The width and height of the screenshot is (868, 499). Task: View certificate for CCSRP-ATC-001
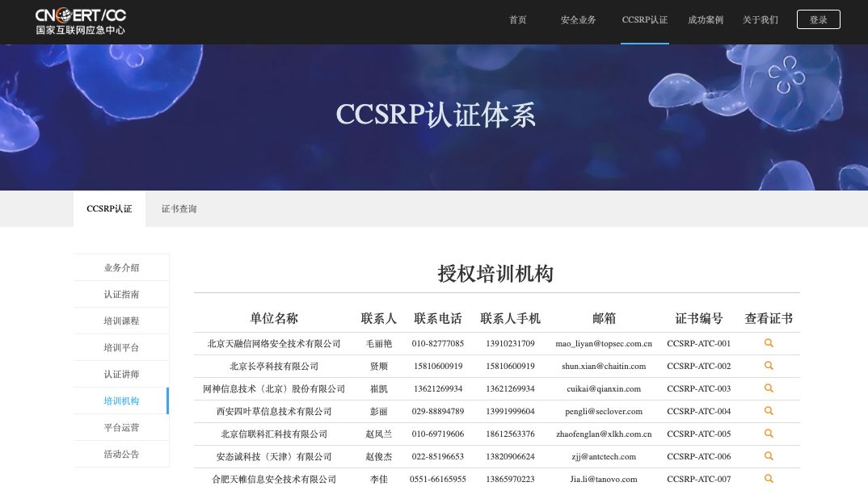coord(769,343)
